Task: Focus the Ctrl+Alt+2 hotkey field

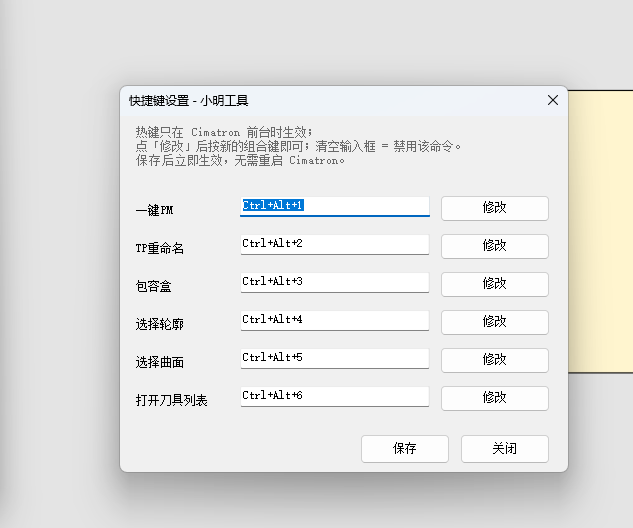Action: coord(335,245)
